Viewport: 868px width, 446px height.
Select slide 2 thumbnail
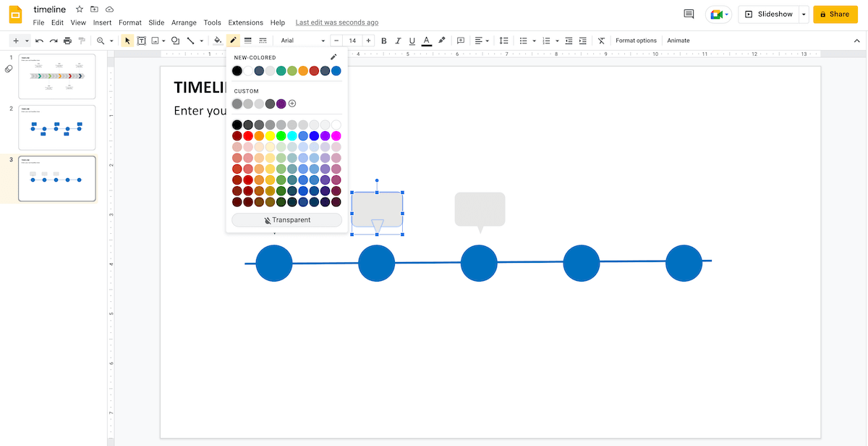pos(56,127)
